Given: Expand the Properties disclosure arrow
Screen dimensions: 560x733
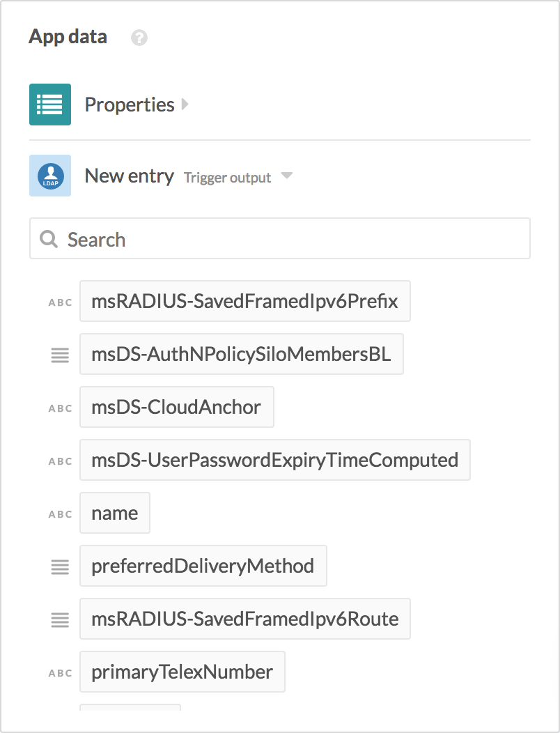Looking at the screenshot, I should (184, 104).
